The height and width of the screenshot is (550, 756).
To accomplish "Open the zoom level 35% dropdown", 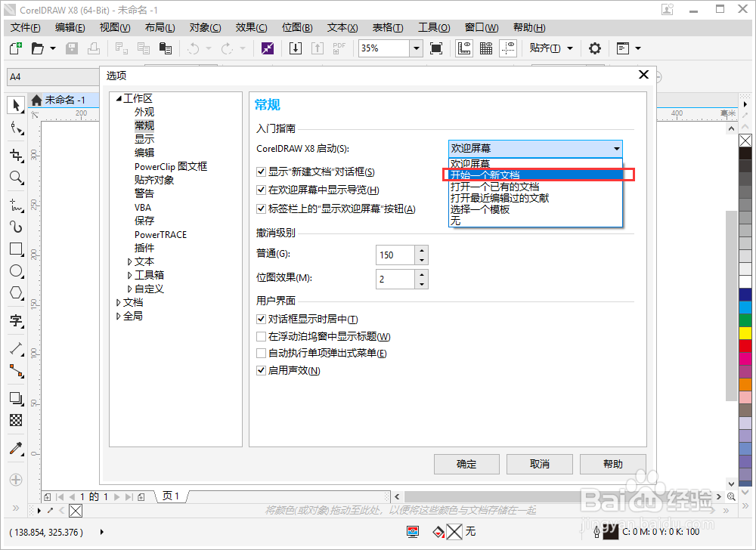I will [x=416, y=48].
